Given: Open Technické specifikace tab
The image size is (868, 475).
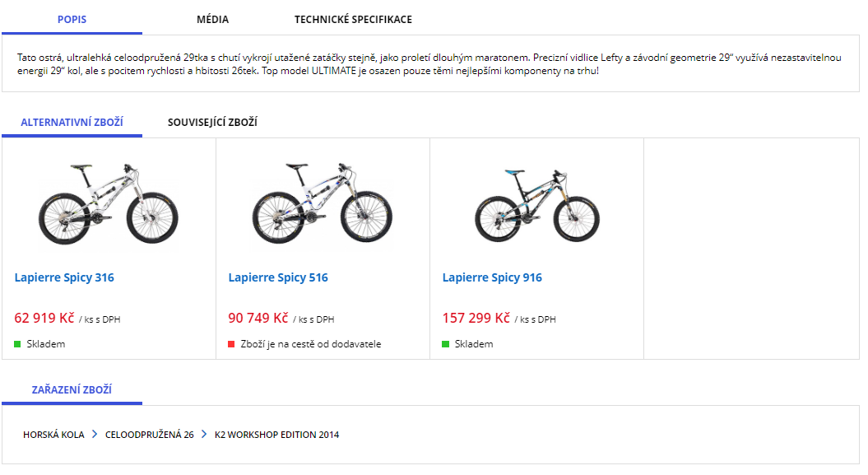Looking at the screenshot, I should (353, 20).
